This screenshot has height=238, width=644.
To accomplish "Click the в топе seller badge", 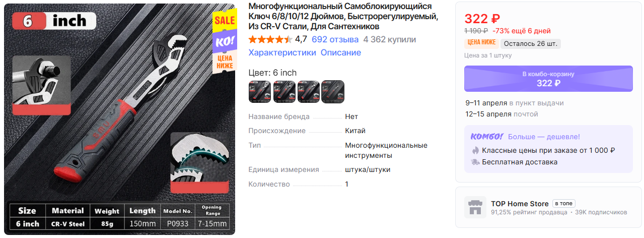I will 564,204.
